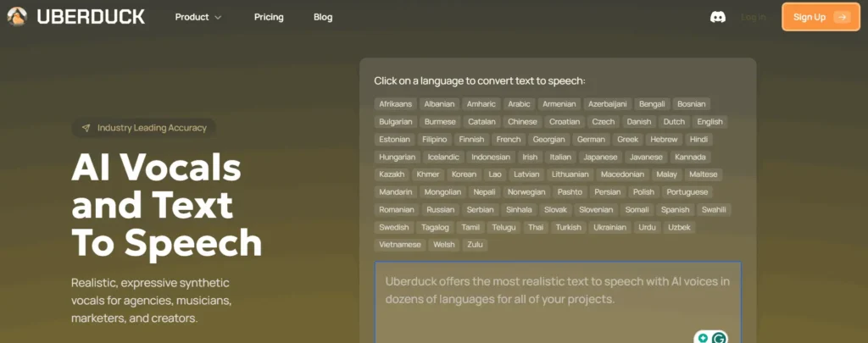This screenshot has width=868, height=343.
Task: Select the Zulu language chip
Action: tap(475, 245)
